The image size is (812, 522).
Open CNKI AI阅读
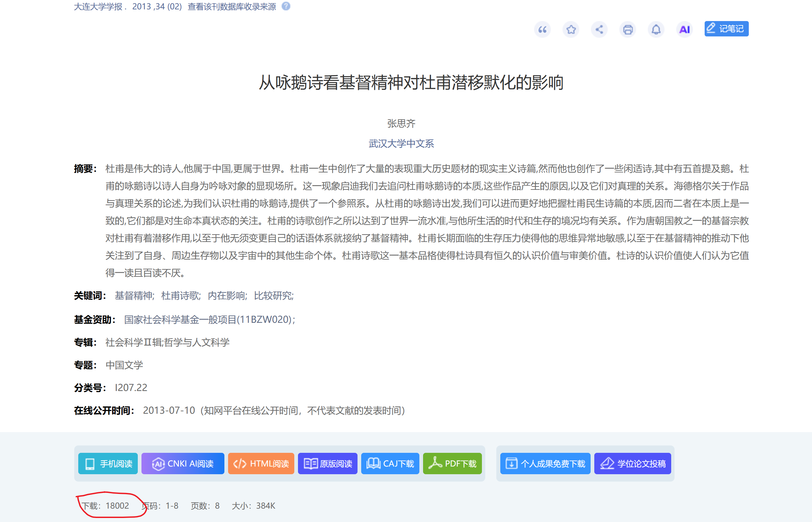[x=183, y=464]
